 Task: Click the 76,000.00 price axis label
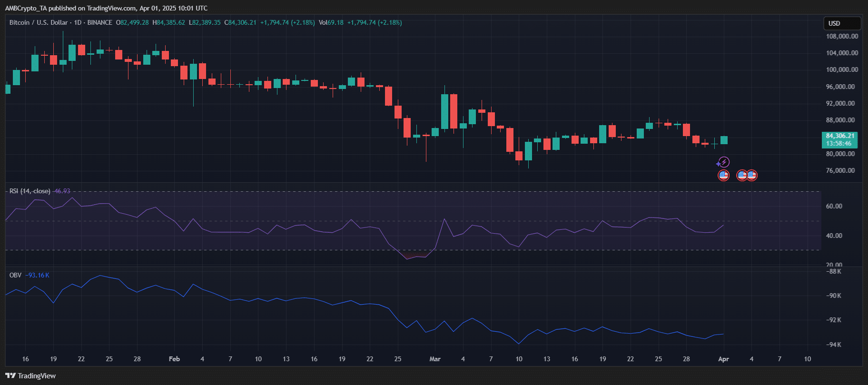840,170
